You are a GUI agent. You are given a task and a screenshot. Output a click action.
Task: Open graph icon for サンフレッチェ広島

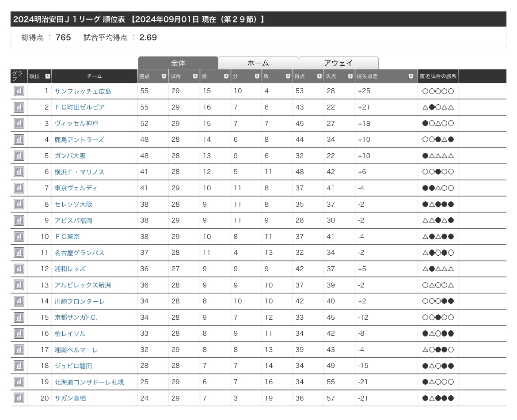(x=19, y=91)
